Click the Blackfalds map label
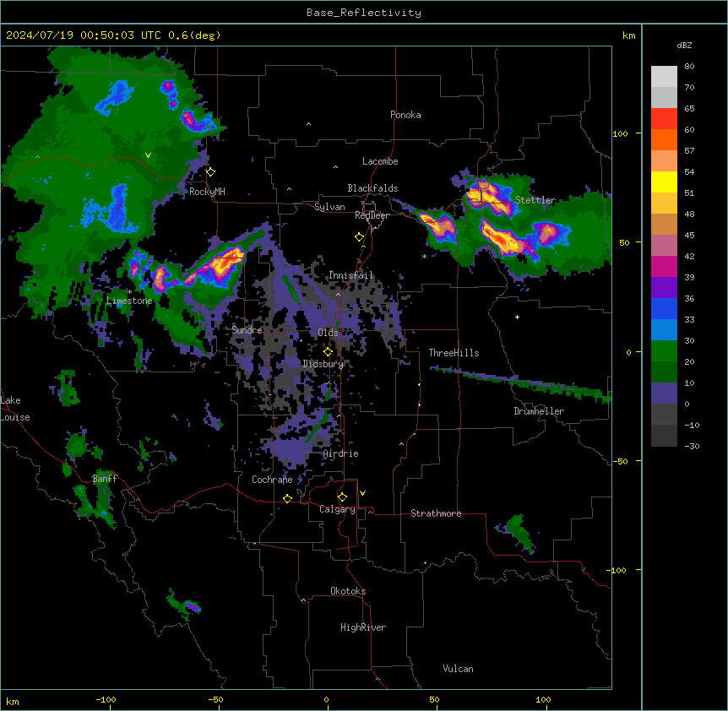728x711 pixels. 372,188
